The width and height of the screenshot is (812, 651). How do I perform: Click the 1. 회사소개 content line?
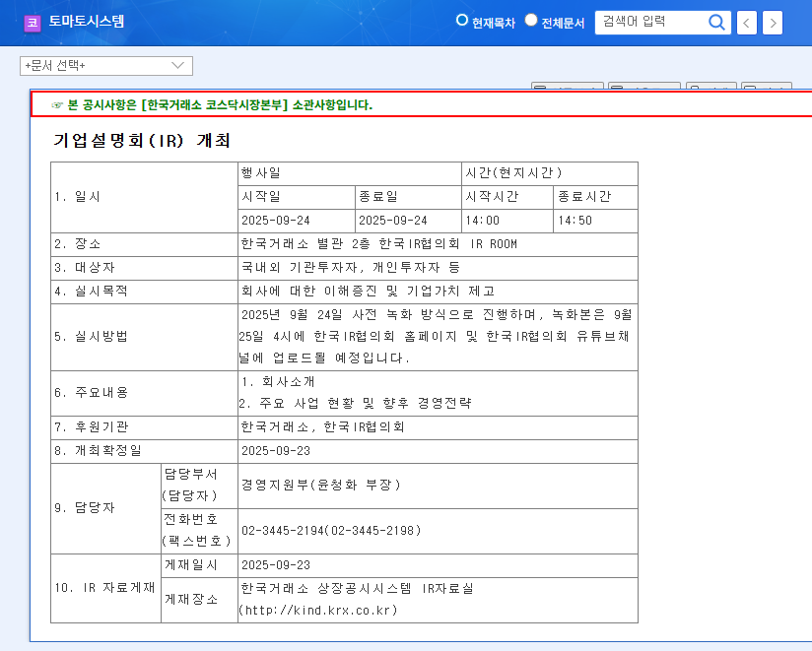(x=278, y=381)
